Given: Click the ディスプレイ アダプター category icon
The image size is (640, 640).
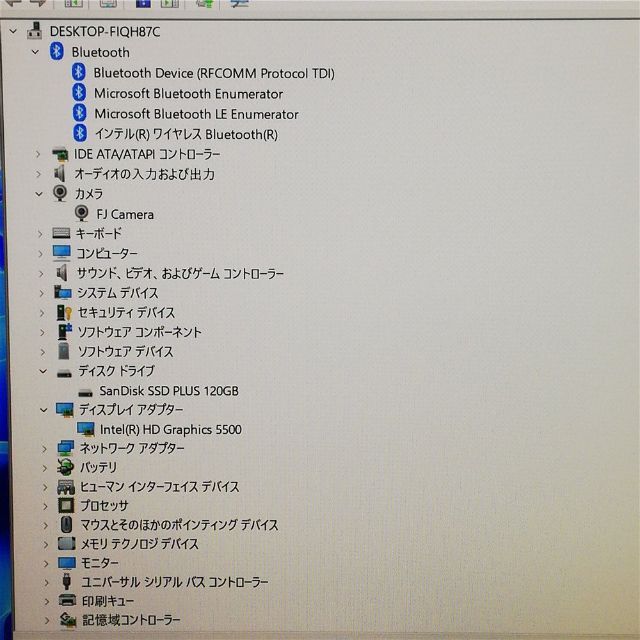Looking at the screenshot, I should pyautogui.click(x=64, y=410).
